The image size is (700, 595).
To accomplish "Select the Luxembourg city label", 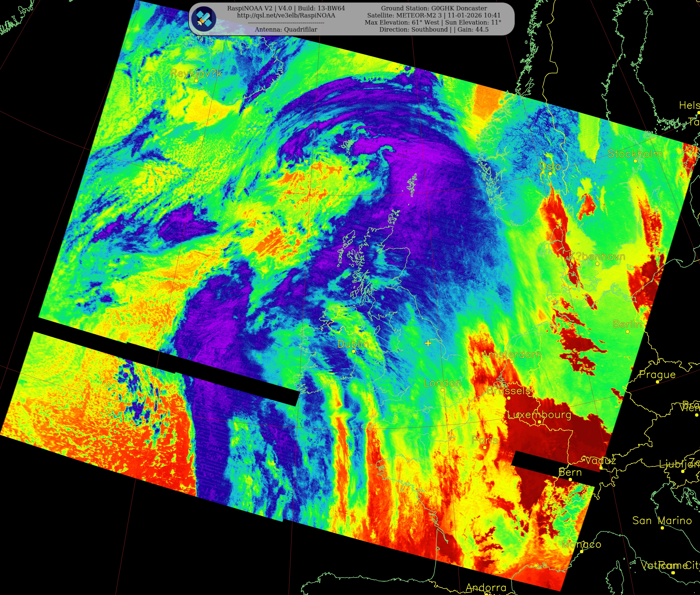I will pyautogui.click(x=539, y=415).
